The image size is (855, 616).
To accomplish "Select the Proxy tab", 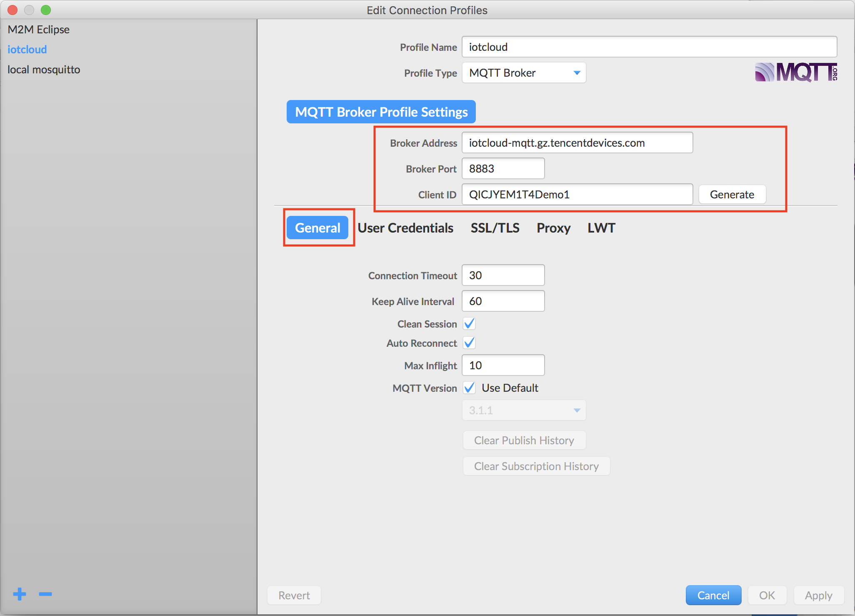I will pos(553,228).
